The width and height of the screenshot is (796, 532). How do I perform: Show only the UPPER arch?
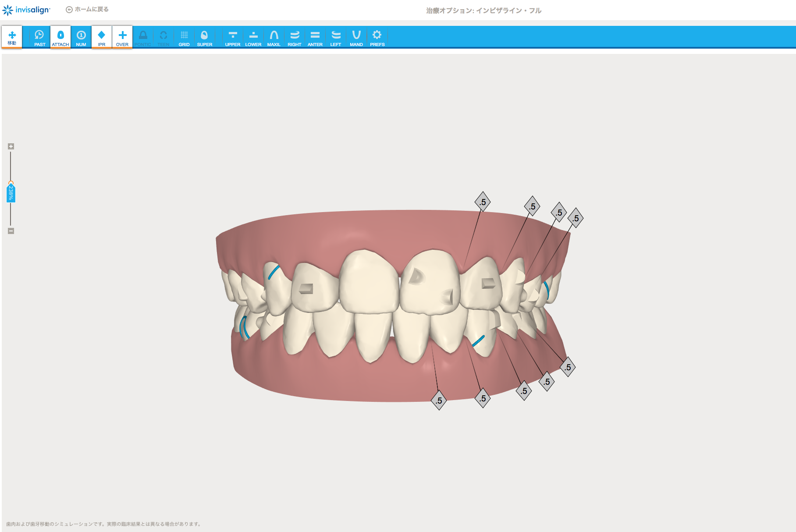pos(233,37)
